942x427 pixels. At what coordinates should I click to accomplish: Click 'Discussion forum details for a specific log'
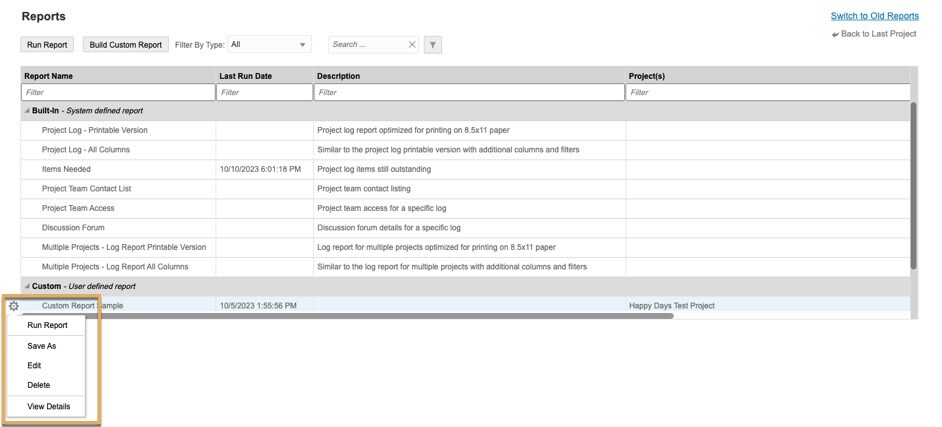(389, 228)
